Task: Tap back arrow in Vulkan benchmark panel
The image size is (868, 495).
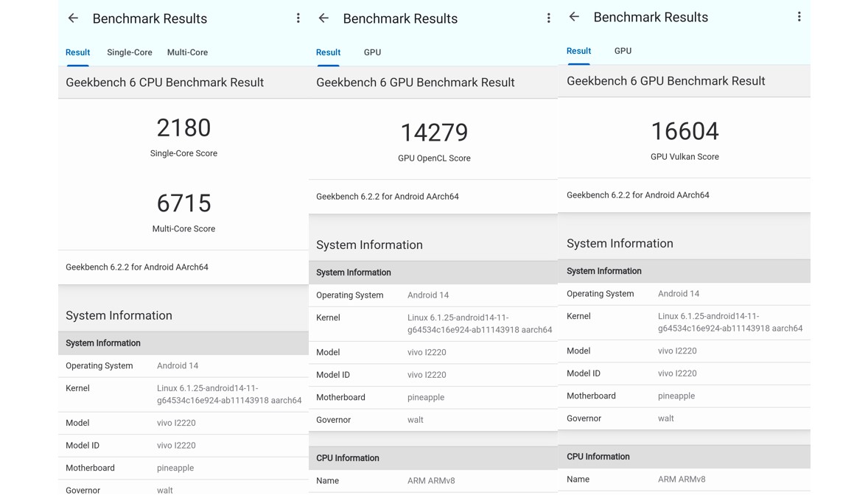Action: tap(574, 17)
